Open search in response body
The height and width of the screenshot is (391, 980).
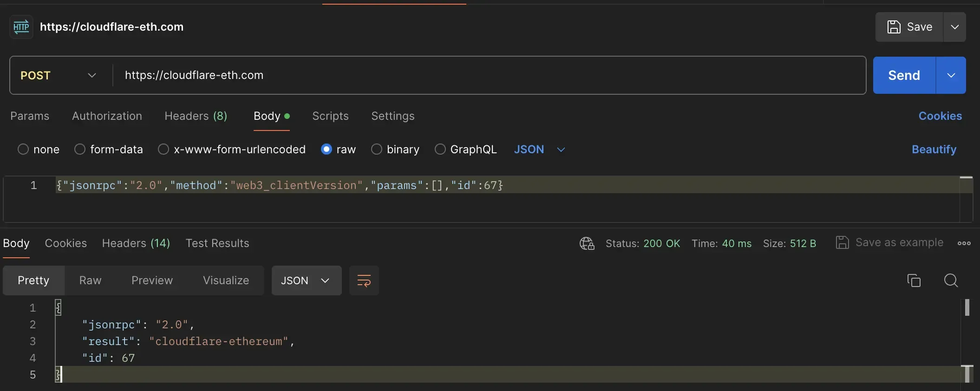(951, 280)
